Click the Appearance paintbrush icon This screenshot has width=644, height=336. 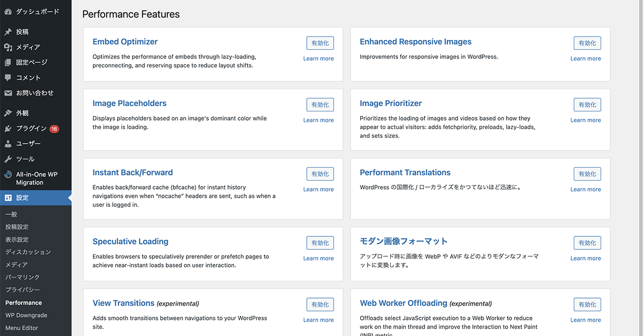pos(8,113)
